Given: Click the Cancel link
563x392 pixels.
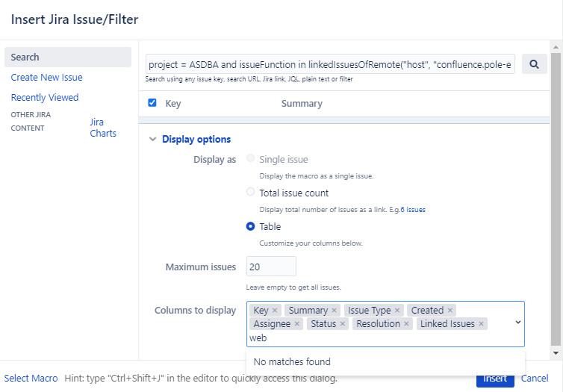Looking at the screenshot, I should click(x=535, y=379).
